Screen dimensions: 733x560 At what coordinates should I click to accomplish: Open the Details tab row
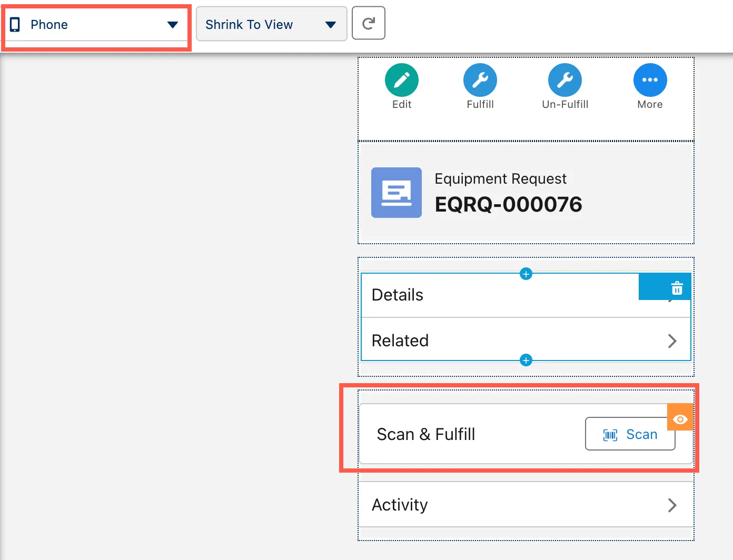coord(526,295)
